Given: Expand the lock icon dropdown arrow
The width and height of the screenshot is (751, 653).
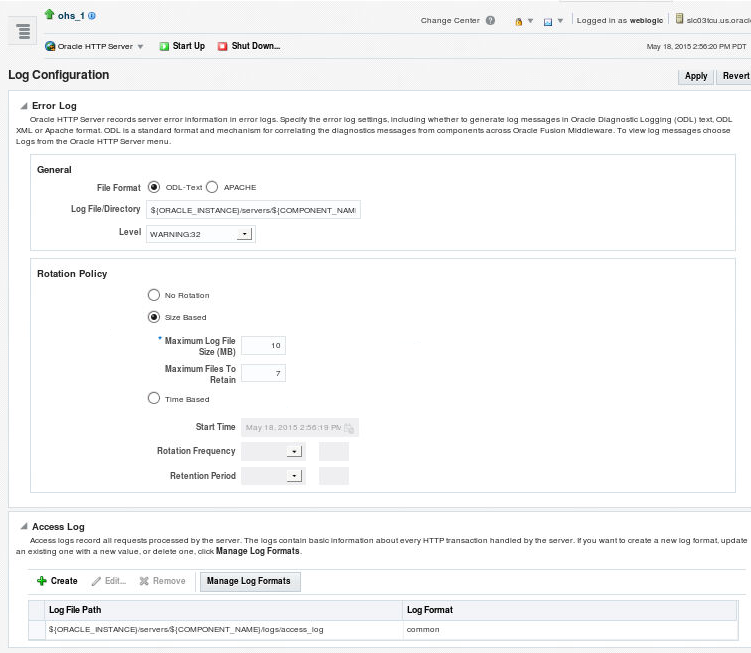Looking at the screenshot, I should coord(530,21).
